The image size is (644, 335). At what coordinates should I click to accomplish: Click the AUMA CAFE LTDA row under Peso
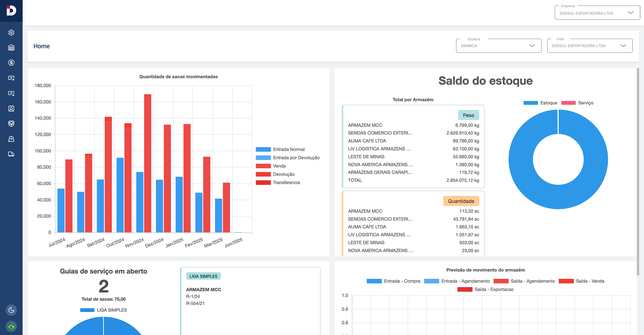click(x=414, y=141)
